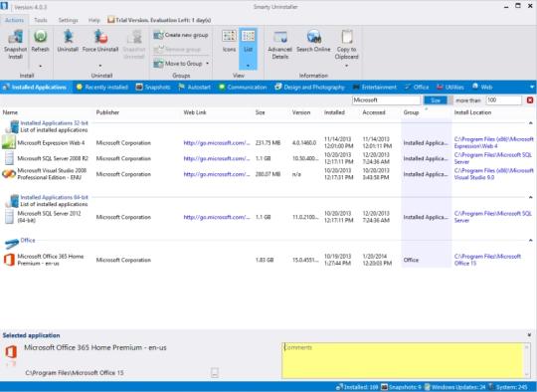537x392 pixels.
Task: Select Design and Photography tab
Action: point(309,88)
